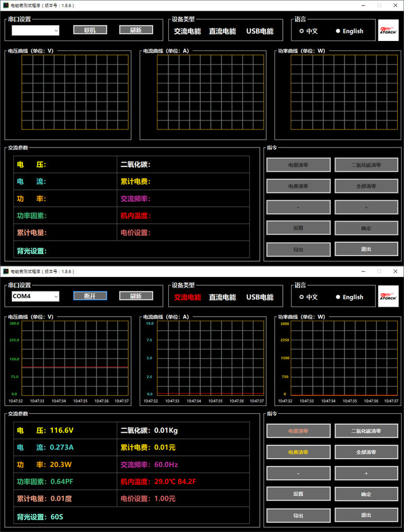Viewport: 404px width, 532px height.
Task: Select English language in the COM4 connected window
Action: click(350, 297)
